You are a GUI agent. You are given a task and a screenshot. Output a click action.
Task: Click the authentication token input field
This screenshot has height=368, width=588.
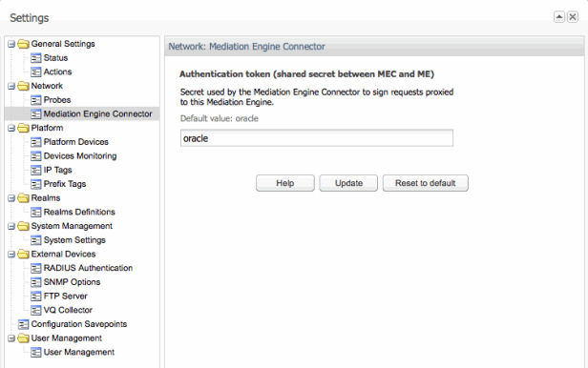tap(317, 138)
